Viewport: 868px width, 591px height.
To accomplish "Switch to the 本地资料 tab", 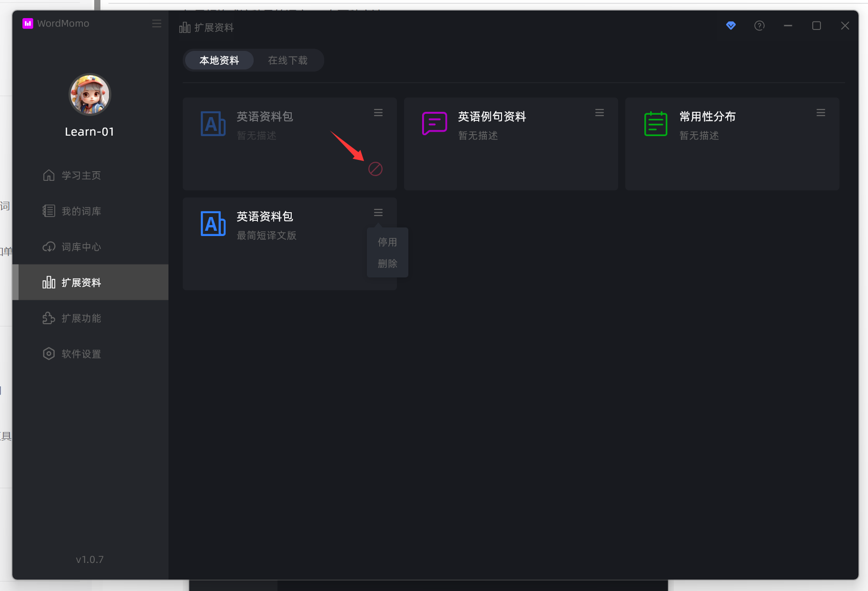I will [x=219, y=60].
